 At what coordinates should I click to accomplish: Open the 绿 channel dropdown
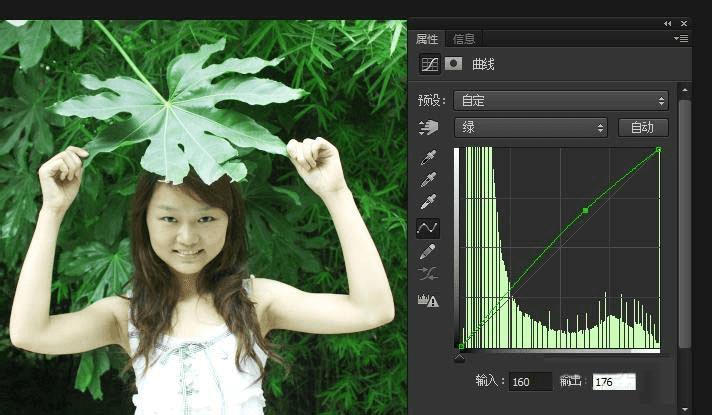click(530, 127)
